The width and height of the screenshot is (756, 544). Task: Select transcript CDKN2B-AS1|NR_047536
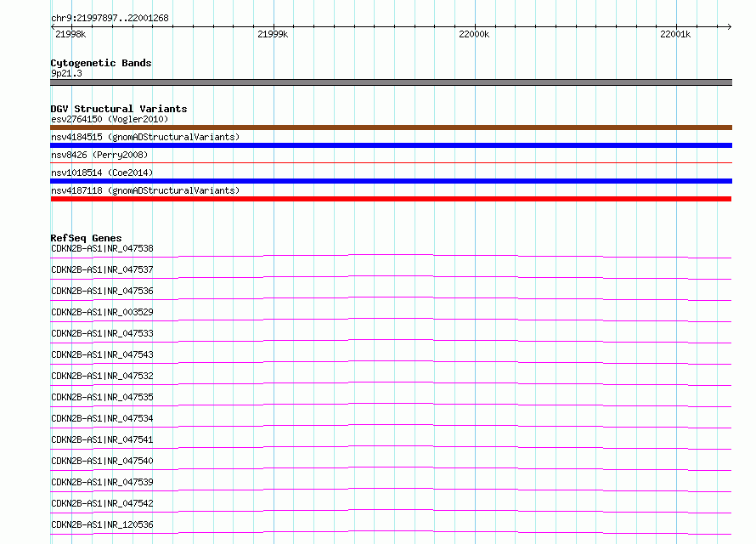coord(102,291)
